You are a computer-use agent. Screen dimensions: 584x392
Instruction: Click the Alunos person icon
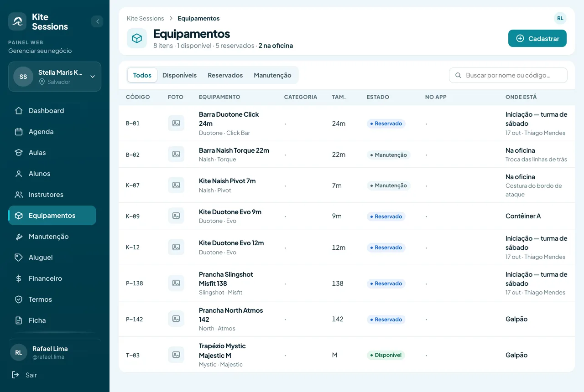19,174
